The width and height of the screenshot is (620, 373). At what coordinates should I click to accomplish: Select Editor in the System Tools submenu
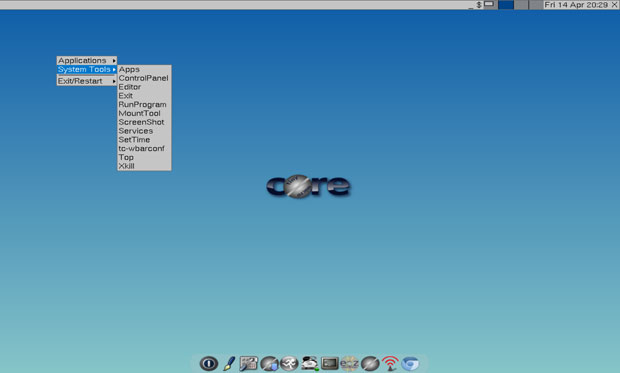click(144, 87)
